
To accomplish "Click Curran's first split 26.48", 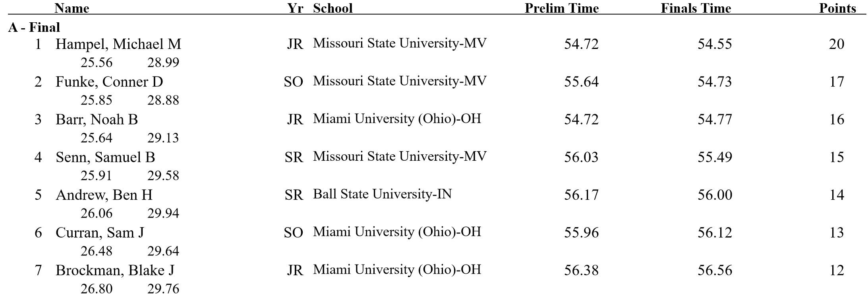I will pos(97,251).
